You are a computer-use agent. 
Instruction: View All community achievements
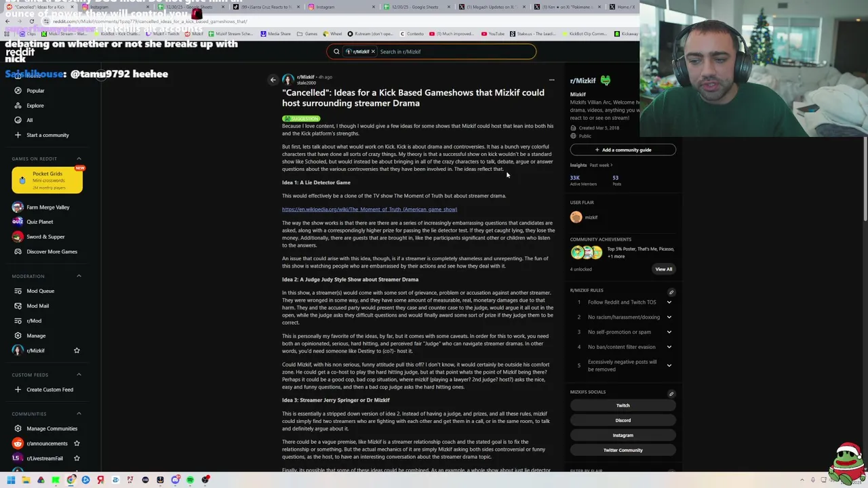663,269
